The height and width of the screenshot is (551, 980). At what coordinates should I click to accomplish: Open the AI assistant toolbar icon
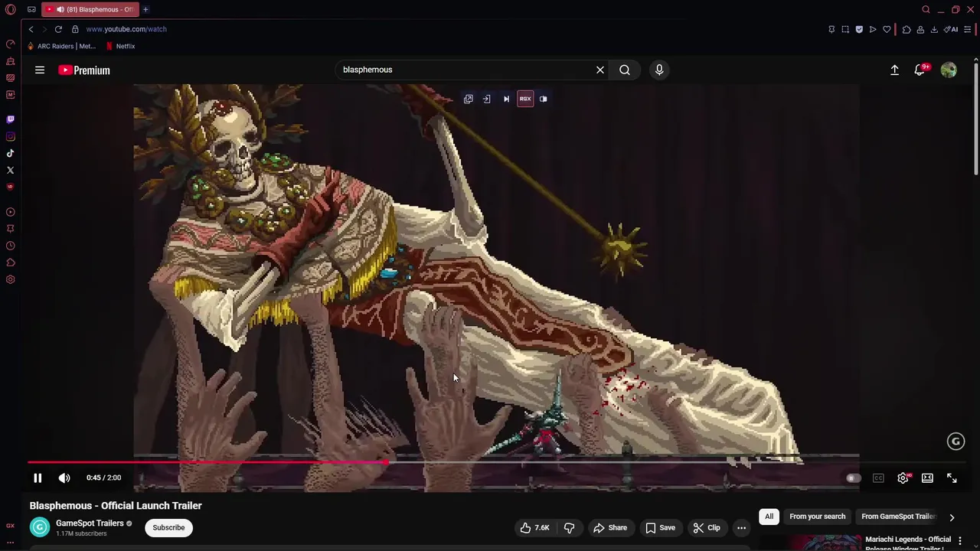click(951, 29)
